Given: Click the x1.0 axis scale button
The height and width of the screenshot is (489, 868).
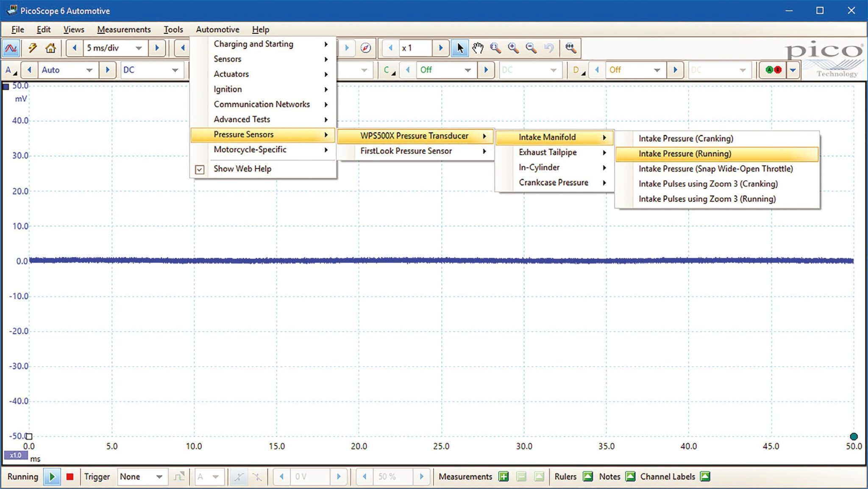Looking at the screenshot, I should [x=16, y=456].
